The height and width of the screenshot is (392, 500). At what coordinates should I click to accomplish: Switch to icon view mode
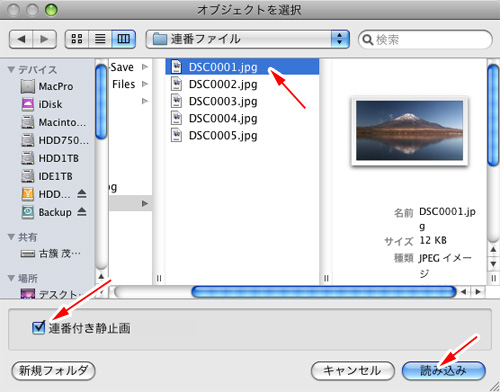pos(77,39)
